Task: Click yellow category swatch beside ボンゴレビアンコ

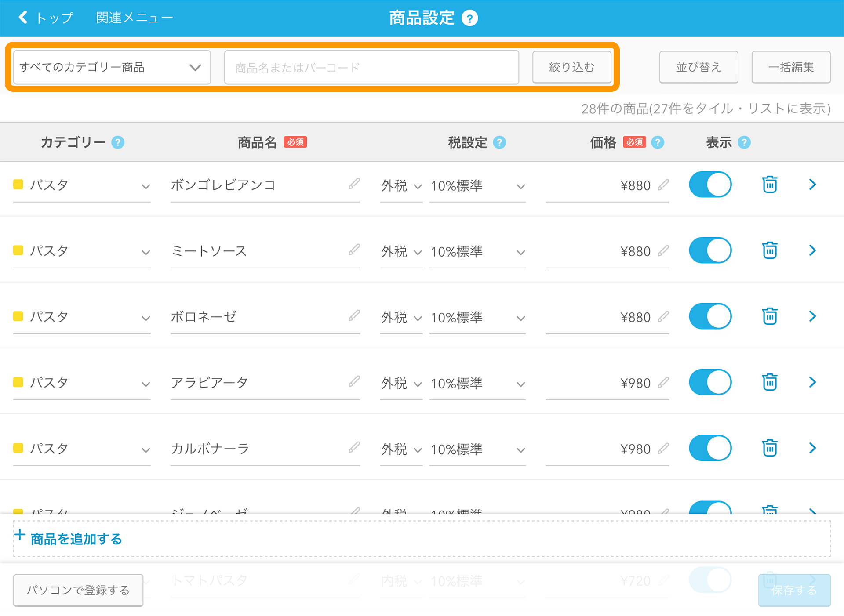Action: pyautogui.click(x=18, y=184)
